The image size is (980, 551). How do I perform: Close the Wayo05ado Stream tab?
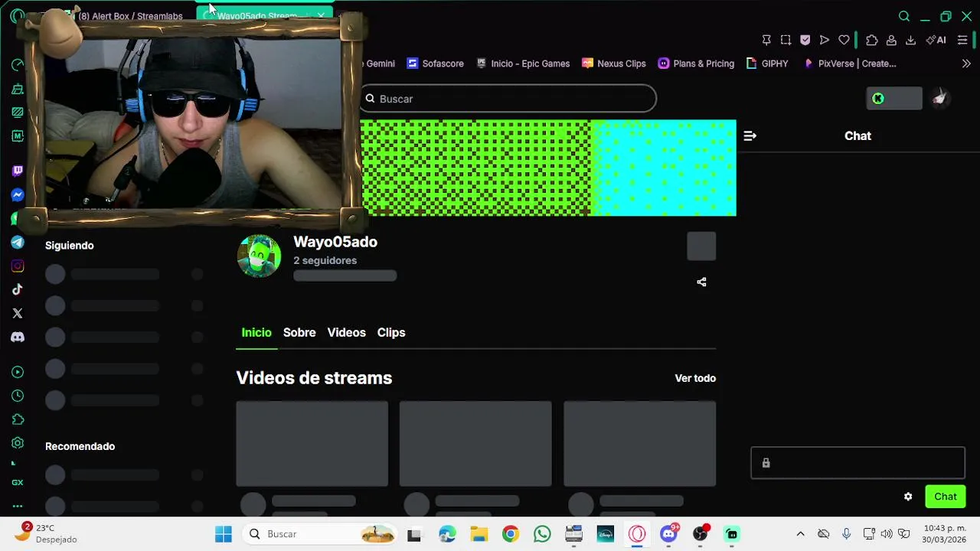pos(321,16)
